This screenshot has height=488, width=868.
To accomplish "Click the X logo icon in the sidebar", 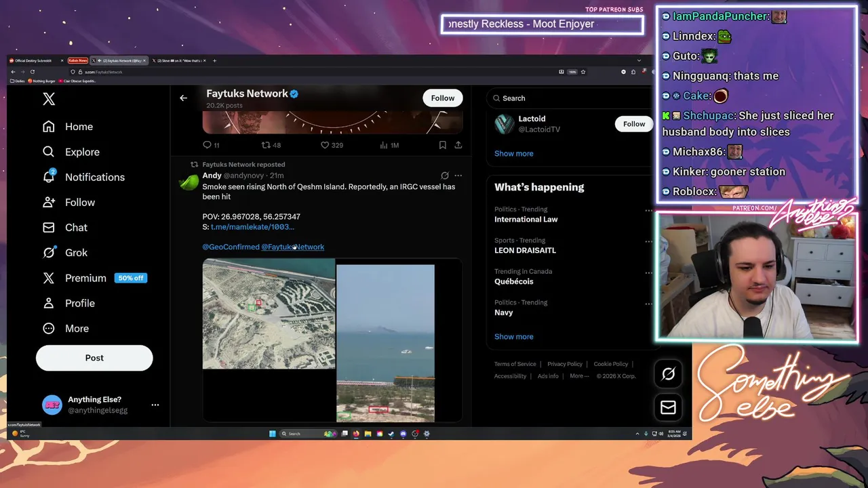I will click(x=49, y=99).
